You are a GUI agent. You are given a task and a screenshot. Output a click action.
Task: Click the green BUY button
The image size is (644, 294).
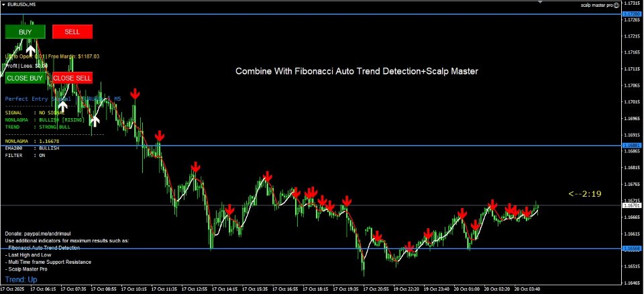(x=25, y=32)
